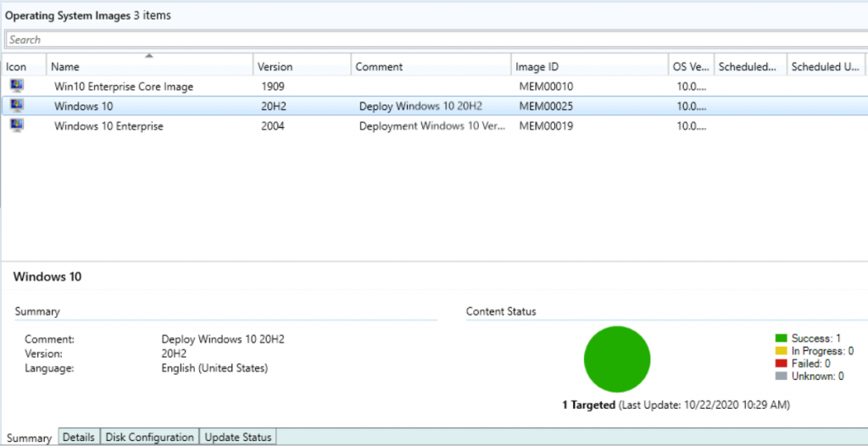Click the Scheduled U... column header
The image size is (868, 446).
tap(826, 66)
